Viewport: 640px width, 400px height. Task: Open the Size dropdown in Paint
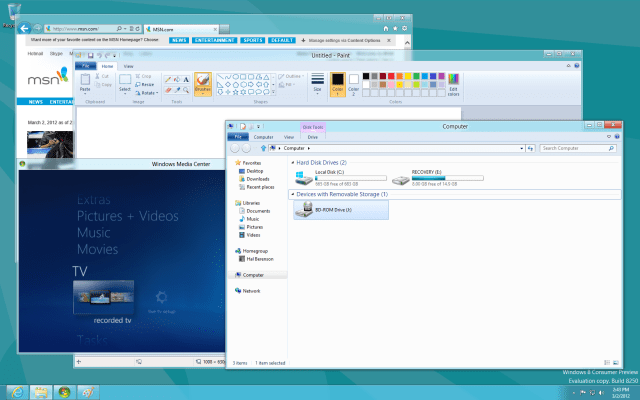coord(317,84)
